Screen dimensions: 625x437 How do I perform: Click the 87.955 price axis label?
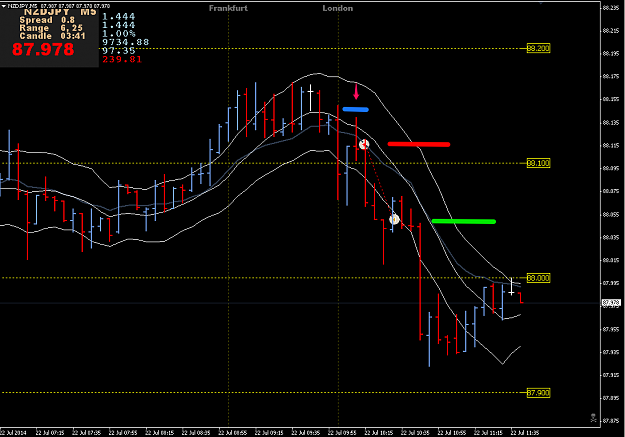click(x=611, y=329)
